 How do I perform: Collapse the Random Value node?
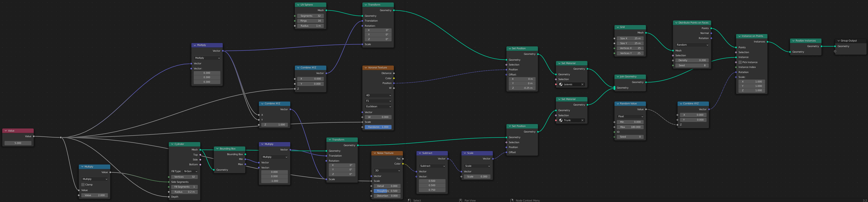click(x=618, y=104)
